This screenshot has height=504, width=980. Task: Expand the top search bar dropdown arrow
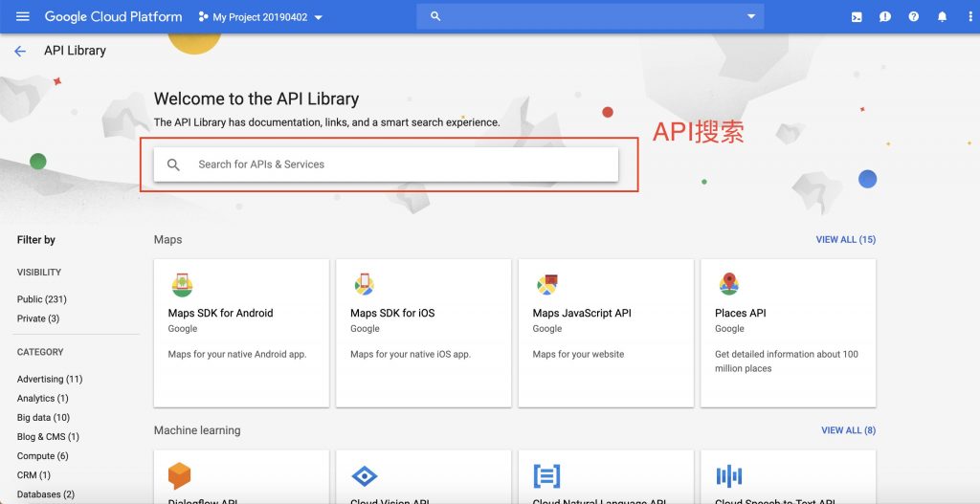tap(751, 17)
